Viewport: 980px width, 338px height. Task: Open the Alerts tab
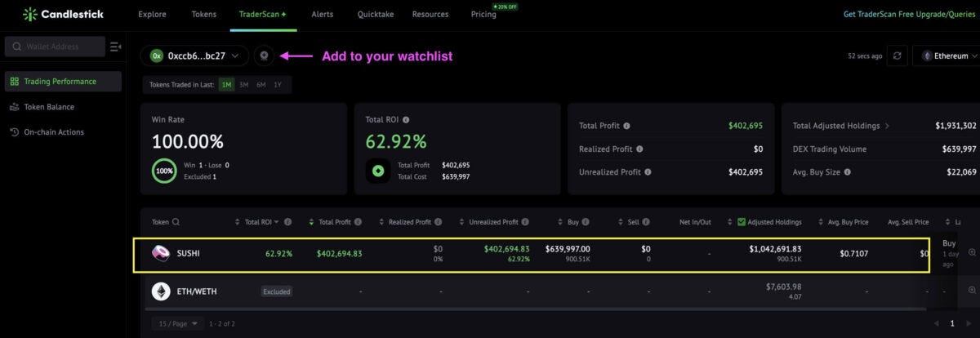click(x=322, y=14)
